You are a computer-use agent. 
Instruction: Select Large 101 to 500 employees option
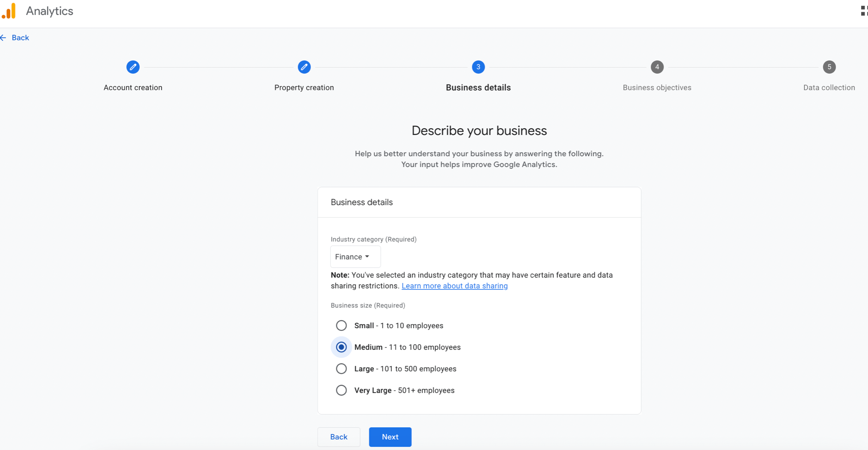pyautogui.click(x=341, y=369)
